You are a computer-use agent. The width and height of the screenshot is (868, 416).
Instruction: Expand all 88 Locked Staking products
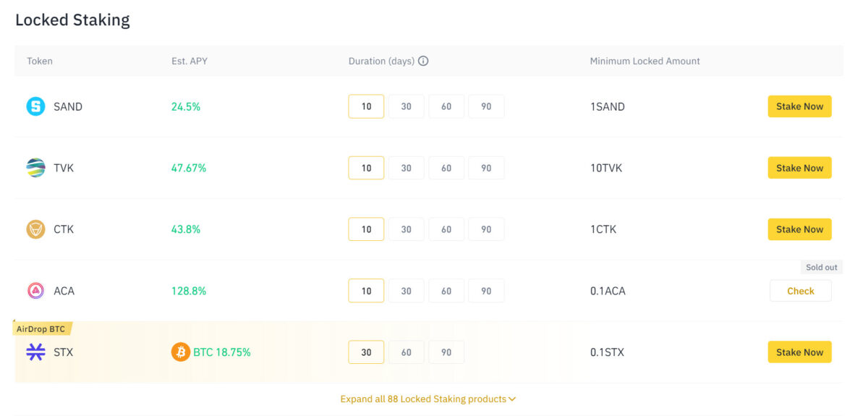[x=427, y=399]
